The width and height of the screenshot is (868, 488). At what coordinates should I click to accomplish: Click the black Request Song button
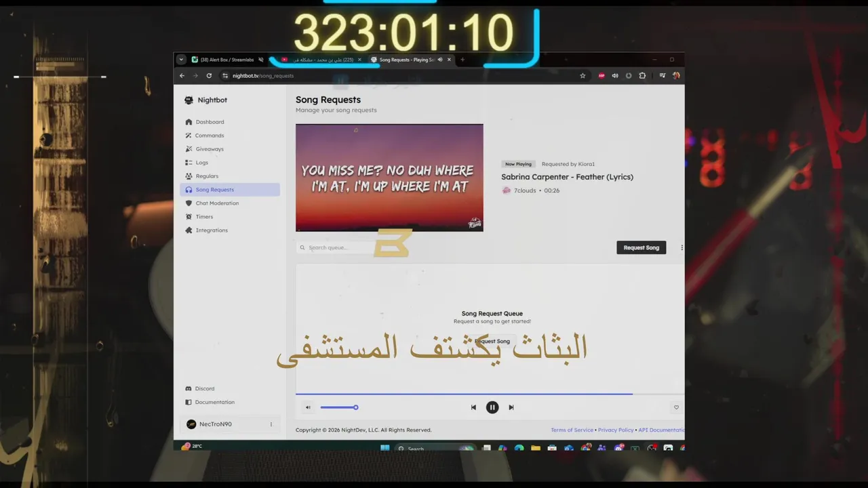pyautogui.click(x=641, y=247)
